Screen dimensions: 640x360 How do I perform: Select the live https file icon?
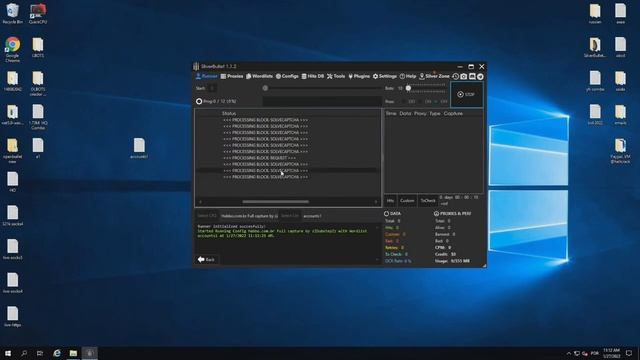click(x=13, y=317)
